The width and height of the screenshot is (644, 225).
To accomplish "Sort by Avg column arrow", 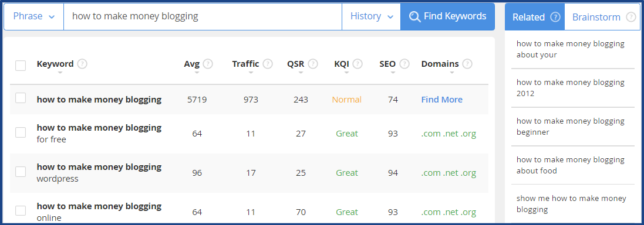I will [x=197, y=73].
